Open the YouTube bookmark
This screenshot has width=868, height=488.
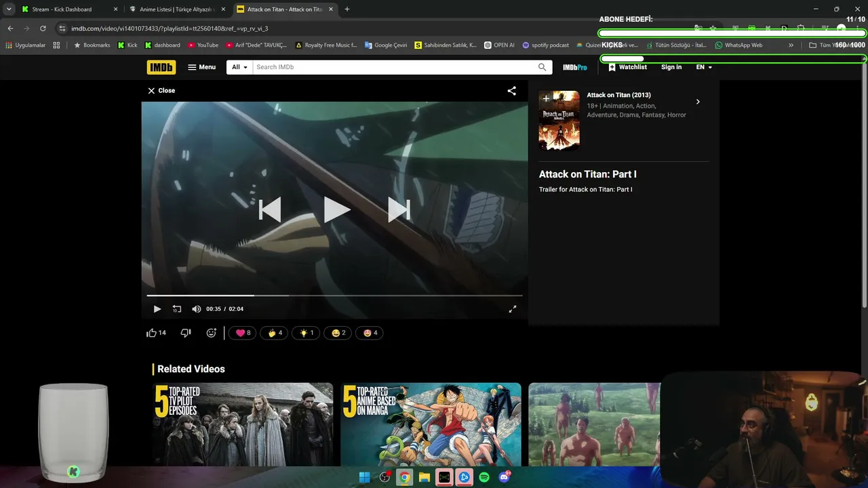[203, 45]
